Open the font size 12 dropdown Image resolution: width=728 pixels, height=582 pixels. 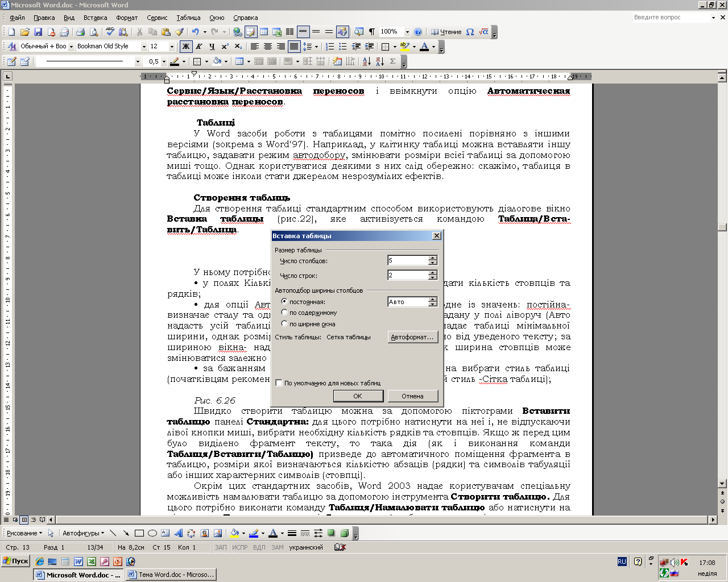[172, 47]
